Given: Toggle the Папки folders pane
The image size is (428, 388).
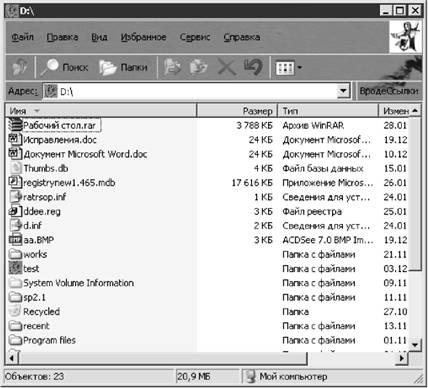Looking at the screenshot, I should 123,67.
